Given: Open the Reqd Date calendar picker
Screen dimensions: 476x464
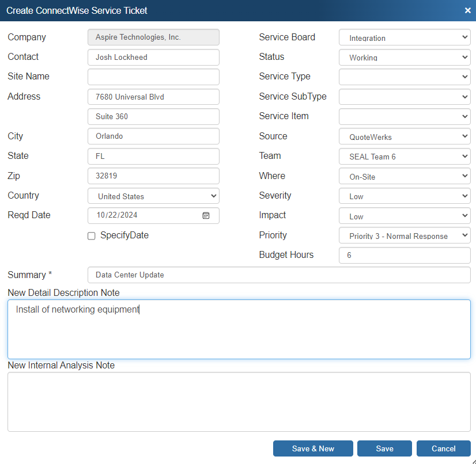Looking at the screenshot, I should tap(206, 215).
